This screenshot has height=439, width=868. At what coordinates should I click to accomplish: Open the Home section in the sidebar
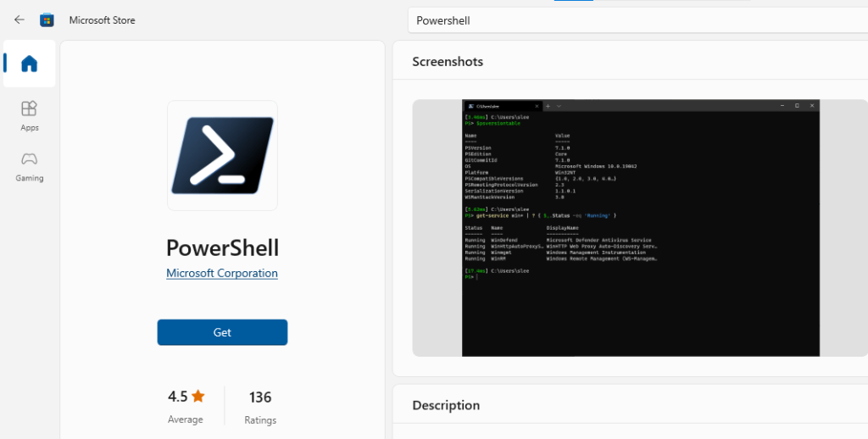[x=29, y=64]
